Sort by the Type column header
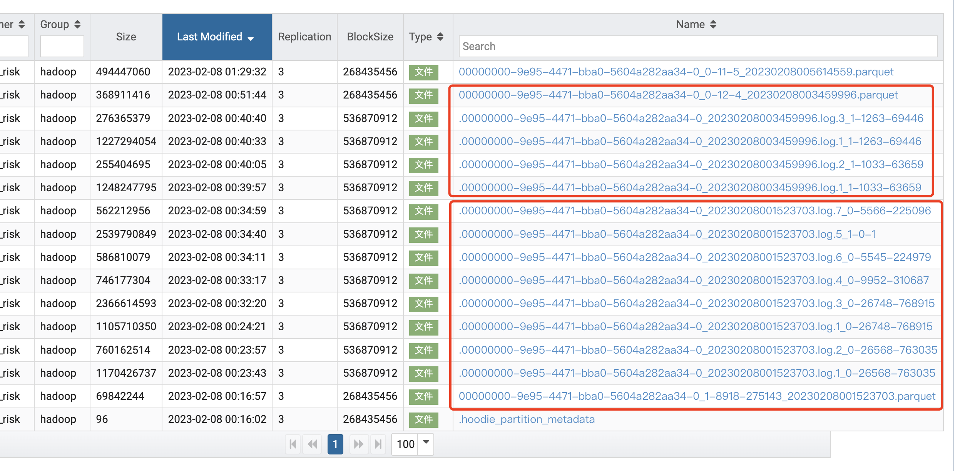980x471 pixels. pos(426,37)
